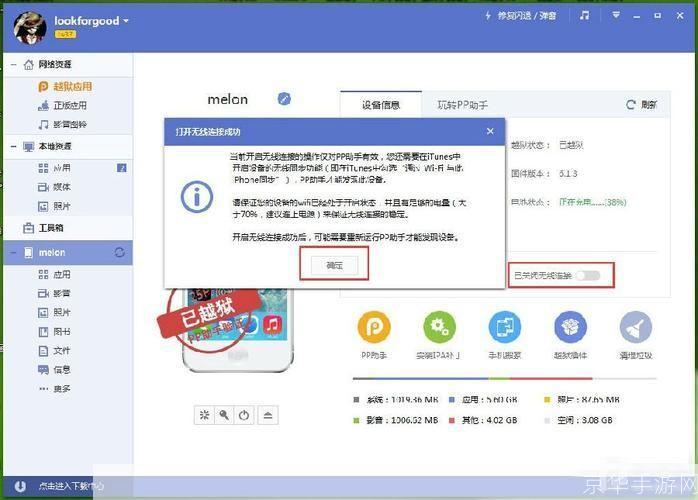Open device 影音 under melon

(55, 293)
